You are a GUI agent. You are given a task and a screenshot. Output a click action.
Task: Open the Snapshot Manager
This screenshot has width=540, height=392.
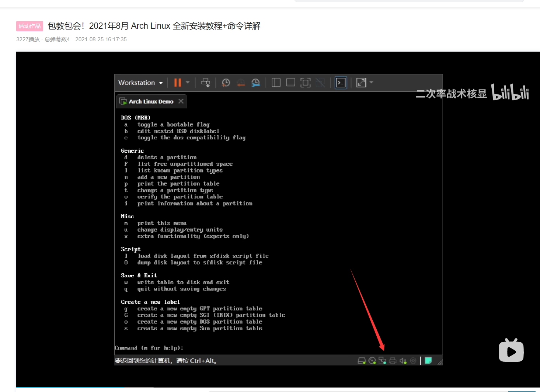(255, 83)
